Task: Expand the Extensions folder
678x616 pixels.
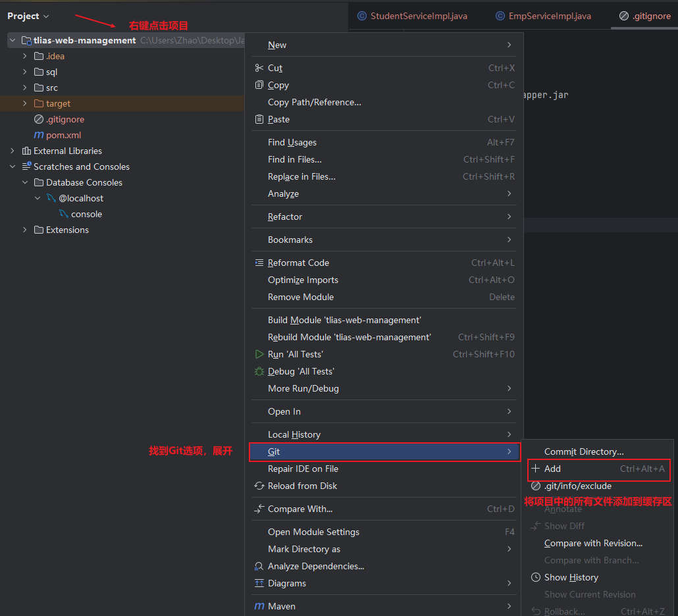Action: coord(24,230)
